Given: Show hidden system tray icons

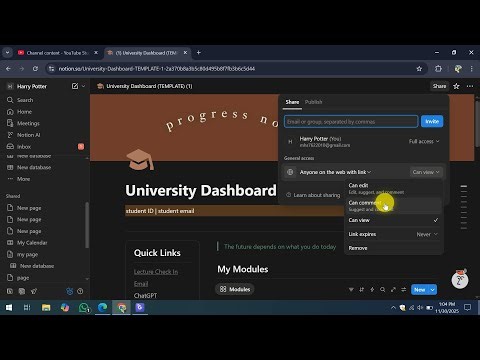Looking at the screenshot, I should coord(393,307).
